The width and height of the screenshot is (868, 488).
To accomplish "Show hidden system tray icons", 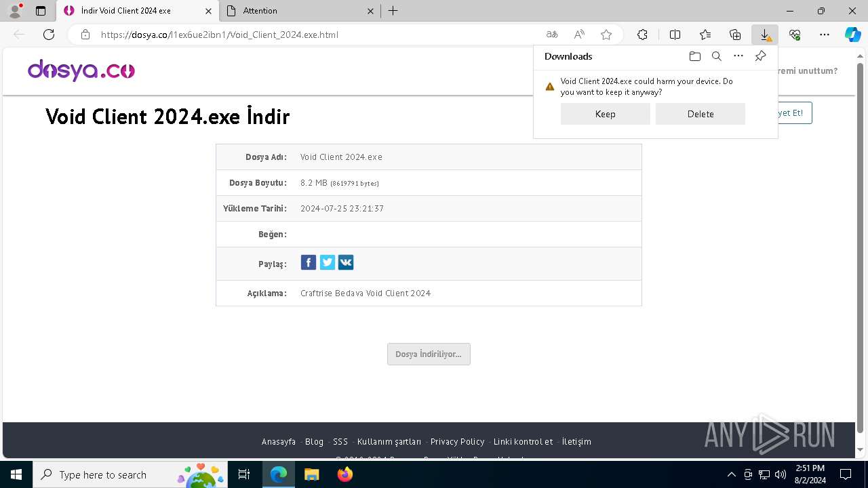I will (731, 474).
